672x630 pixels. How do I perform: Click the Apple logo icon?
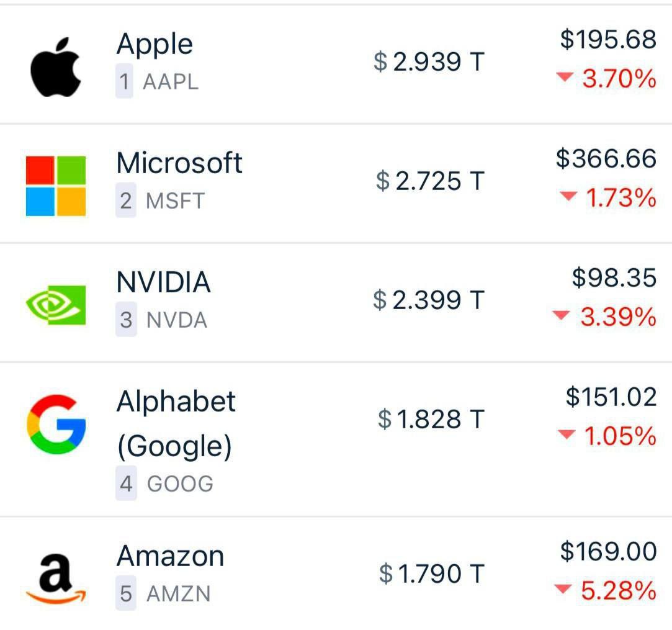[x=56, y=67]
